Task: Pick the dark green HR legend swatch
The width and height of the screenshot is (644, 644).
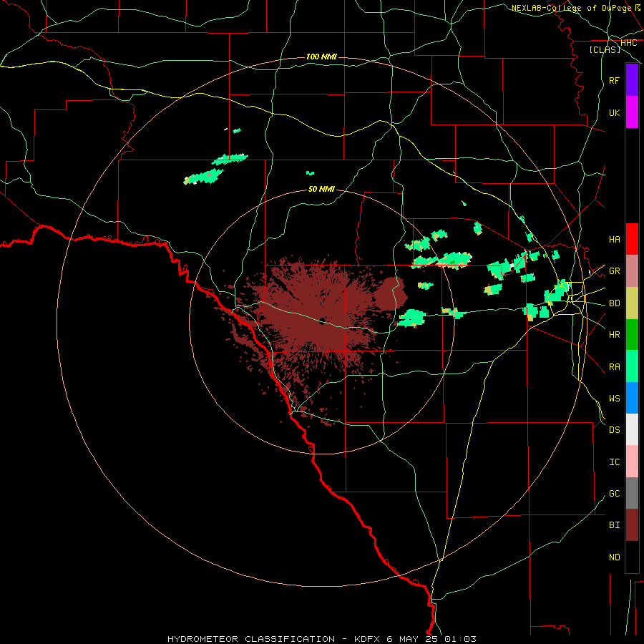Action: click(632, 335)
